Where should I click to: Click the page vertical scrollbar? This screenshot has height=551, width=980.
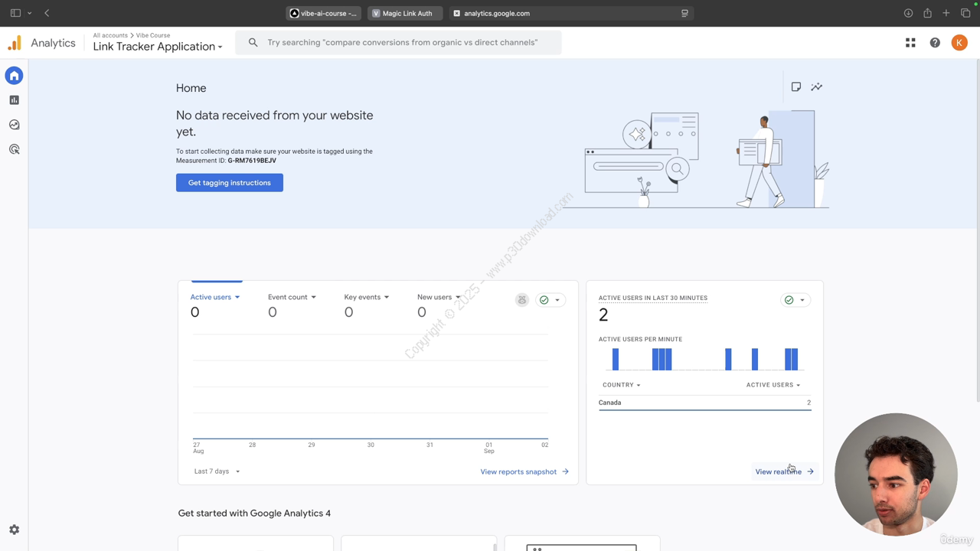[x=976, y=230]
